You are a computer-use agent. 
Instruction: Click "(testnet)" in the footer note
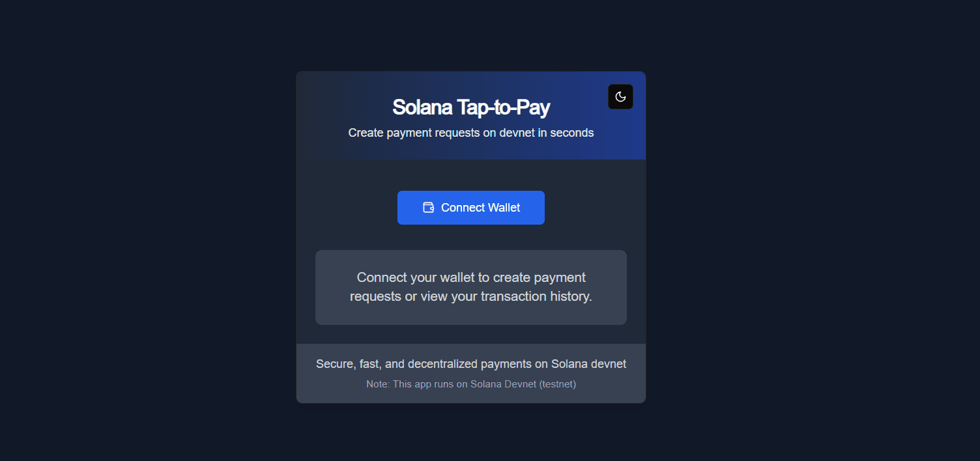tap(557, 384)
